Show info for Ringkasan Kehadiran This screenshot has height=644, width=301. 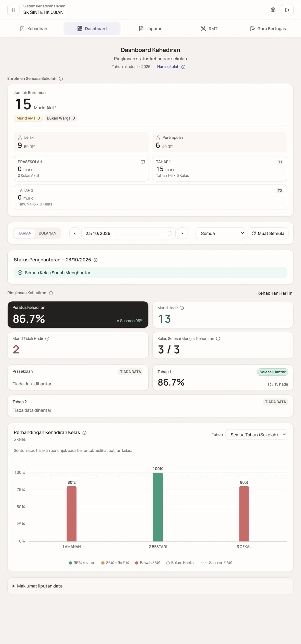pyautogui.click(x=51, y=293)
